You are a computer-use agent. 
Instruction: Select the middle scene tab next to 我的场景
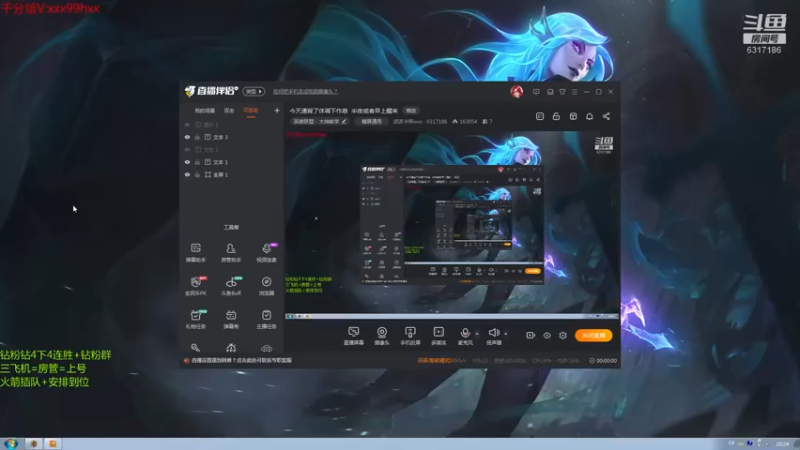(x=229, y=111)
